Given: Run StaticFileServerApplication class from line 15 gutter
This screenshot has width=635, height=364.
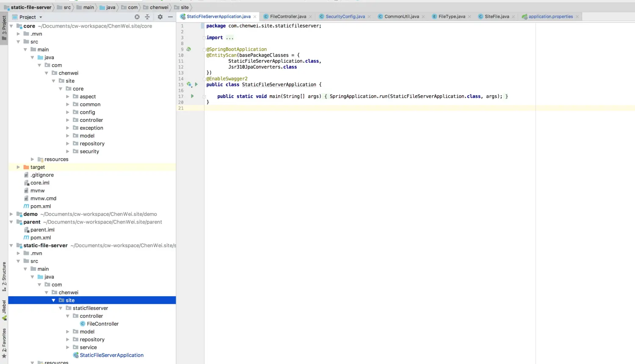Looking at the screenshot, I should click(x=196, y=84).
